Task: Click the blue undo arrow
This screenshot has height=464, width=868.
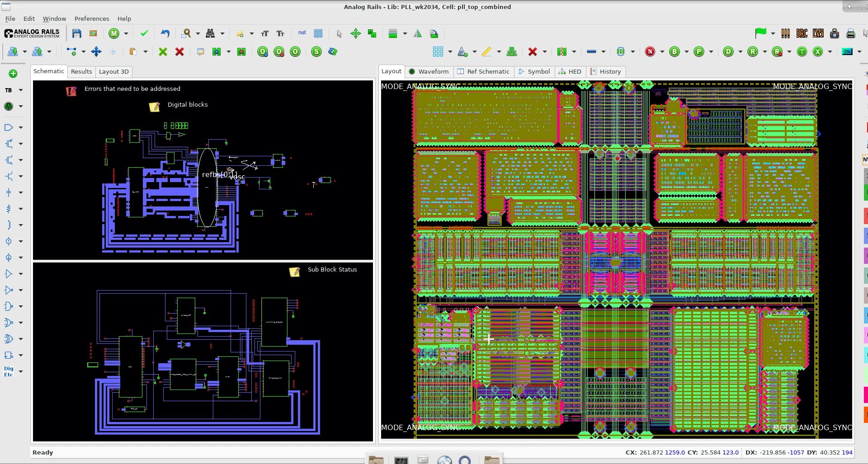Action: (165, 33)
